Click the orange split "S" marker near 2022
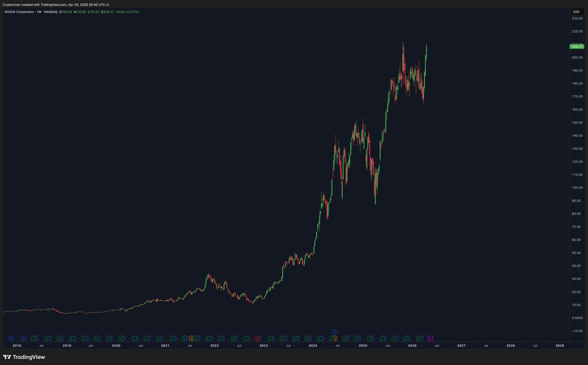The height and width of the screenshot is (365, 588). coord(192,338)
